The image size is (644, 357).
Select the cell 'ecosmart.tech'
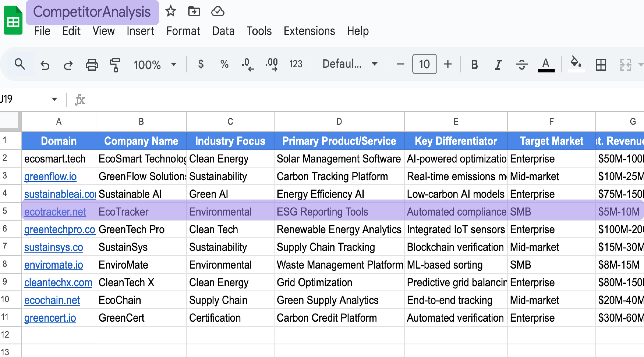pyautogui.click(x=59, y=159)
